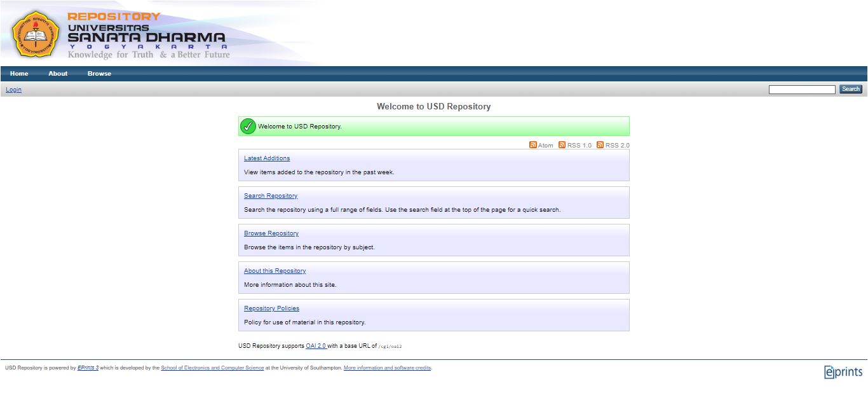Click the Atom feed icon
This screenshot has width=868, height=393.
tap(533, 145)
